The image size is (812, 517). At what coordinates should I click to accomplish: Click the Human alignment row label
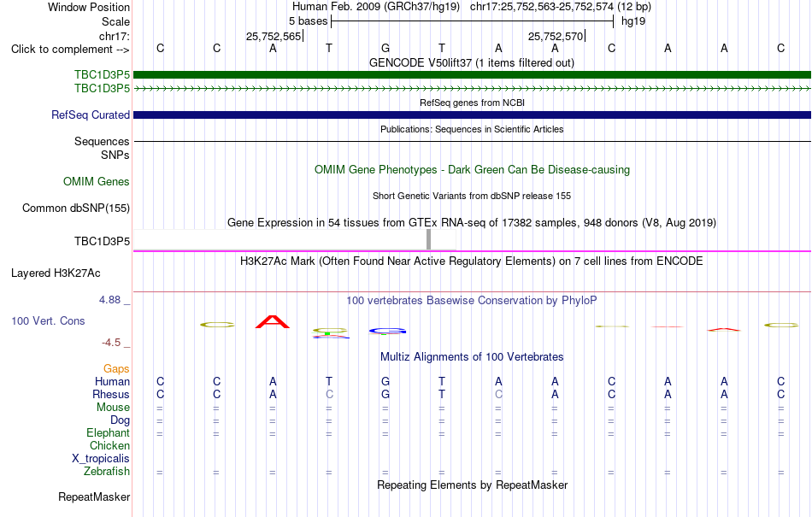click(x=112, y=382)
